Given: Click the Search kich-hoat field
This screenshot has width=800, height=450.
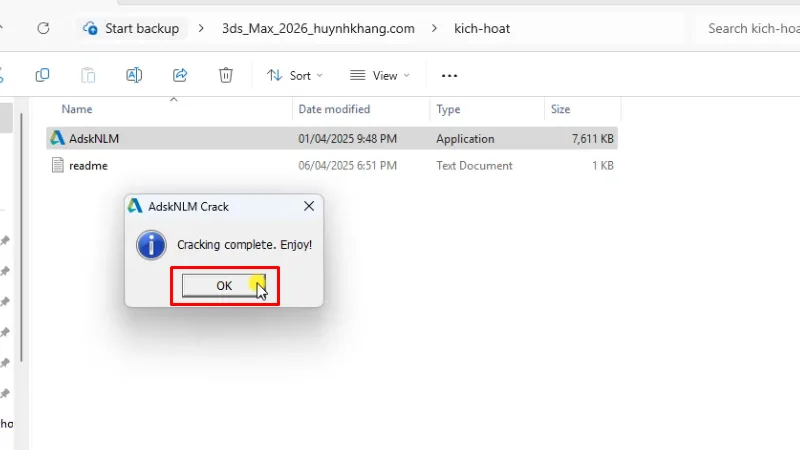Looking at the screenshot, I should coord(750,28).
